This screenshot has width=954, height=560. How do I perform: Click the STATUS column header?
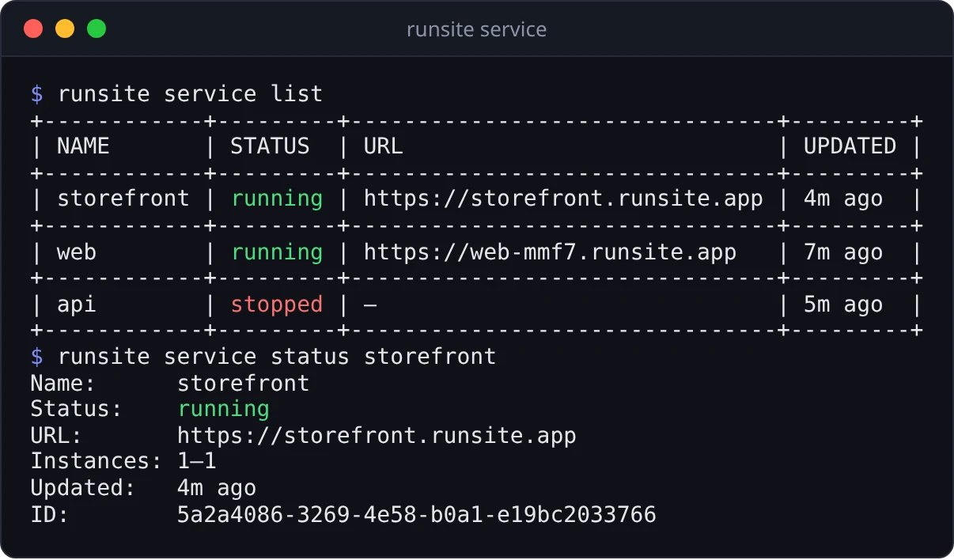point(270,146)
